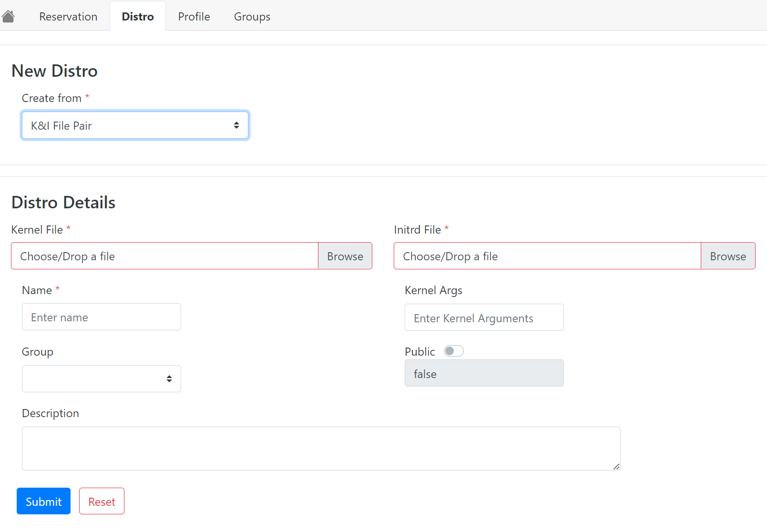767x532 pixels.
Task: Browse for an Initrd File
Action: coord(727,256)
